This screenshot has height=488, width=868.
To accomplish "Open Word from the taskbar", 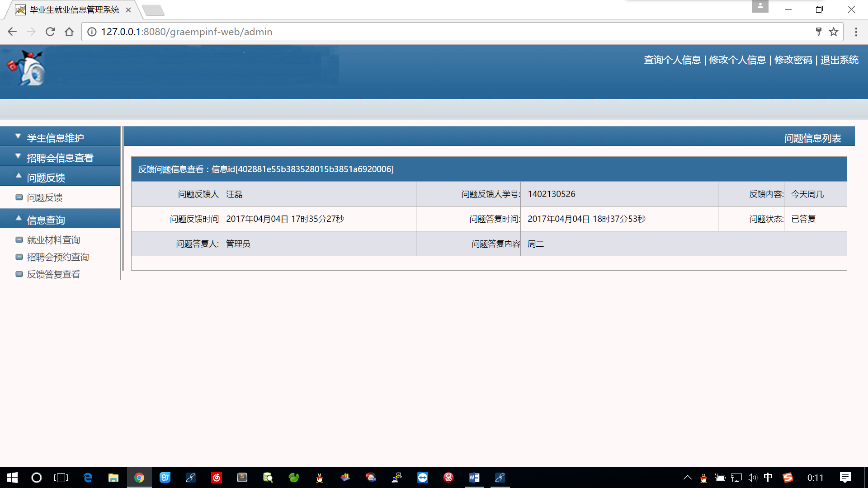I will click(474, 478).
